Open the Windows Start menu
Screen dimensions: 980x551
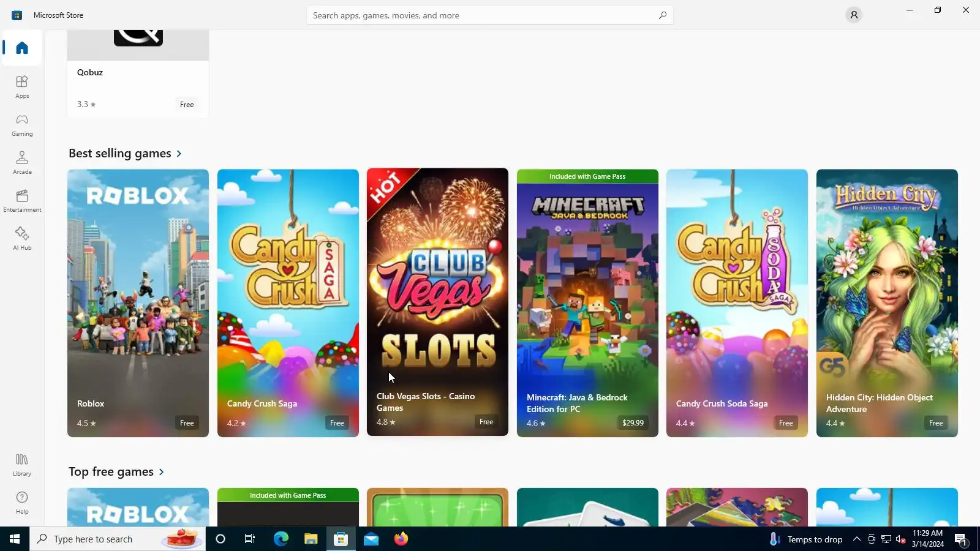(x=15, y=539)
